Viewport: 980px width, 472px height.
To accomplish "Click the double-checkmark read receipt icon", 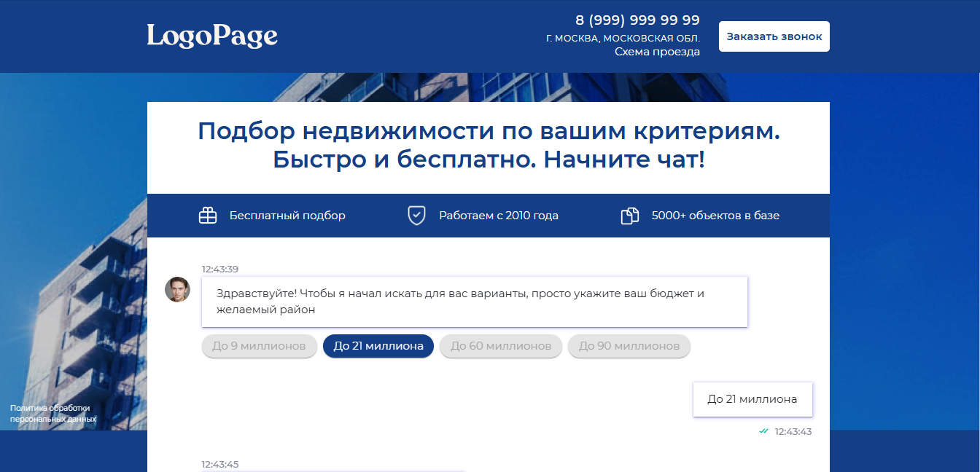I will [763, 431].
